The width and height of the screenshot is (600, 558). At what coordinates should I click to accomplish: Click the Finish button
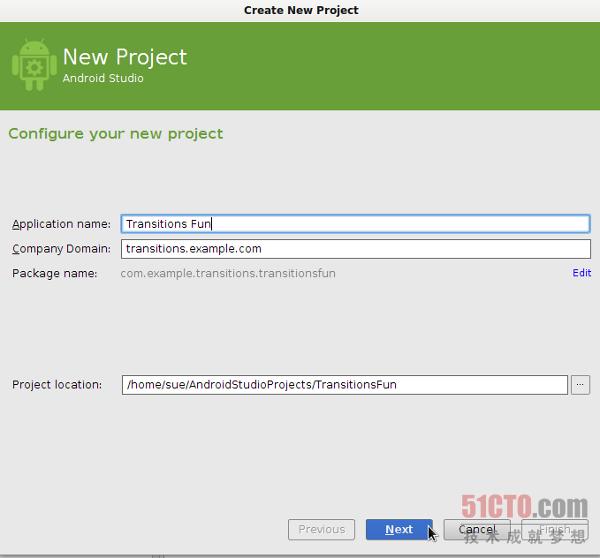click(555, 529)
